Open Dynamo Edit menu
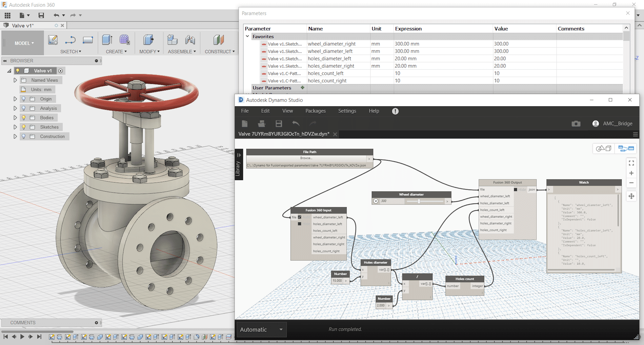The height and width of the screenshot is (345, 644). tap(265, 111)
